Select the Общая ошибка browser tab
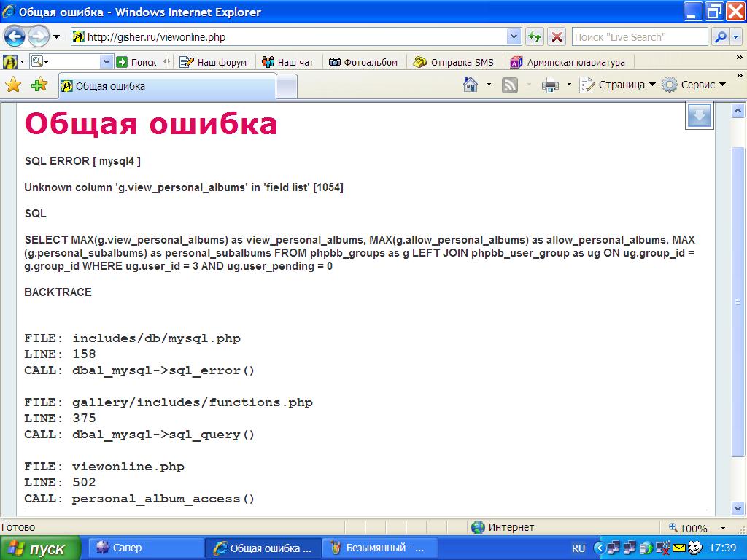This screenshot has height=560, width=747. (x=166, y=86)
